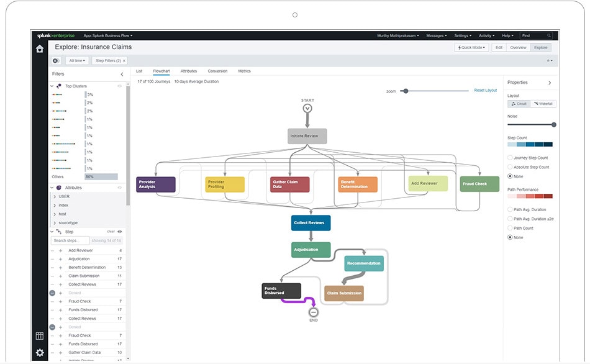Screen dimensions: 590x364
Task: Open the star favorites menu on the filter bar
Action: pos(550,61)
